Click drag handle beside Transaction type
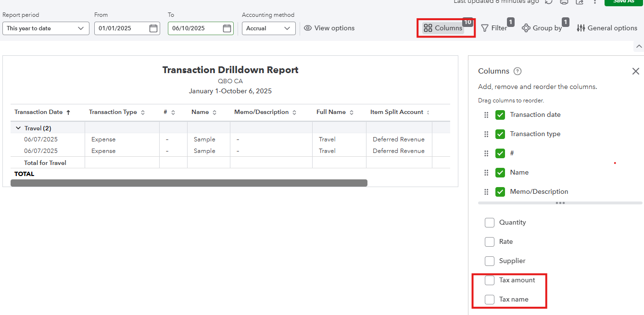Image resolution: width=644 pixels, height=315 pixels. tap(486, 134)
